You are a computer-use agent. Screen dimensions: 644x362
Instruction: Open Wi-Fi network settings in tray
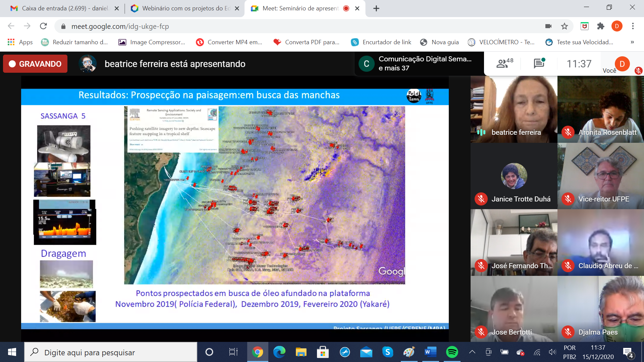537,352
